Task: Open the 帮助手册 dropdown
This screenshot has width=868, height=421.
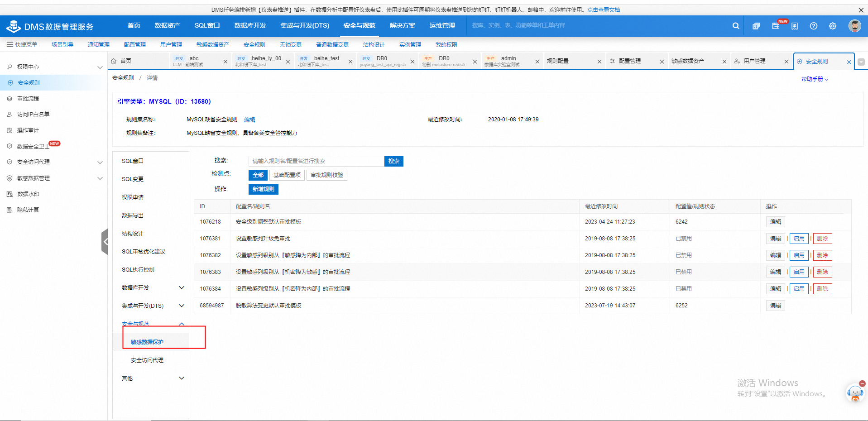Action: 815,79
